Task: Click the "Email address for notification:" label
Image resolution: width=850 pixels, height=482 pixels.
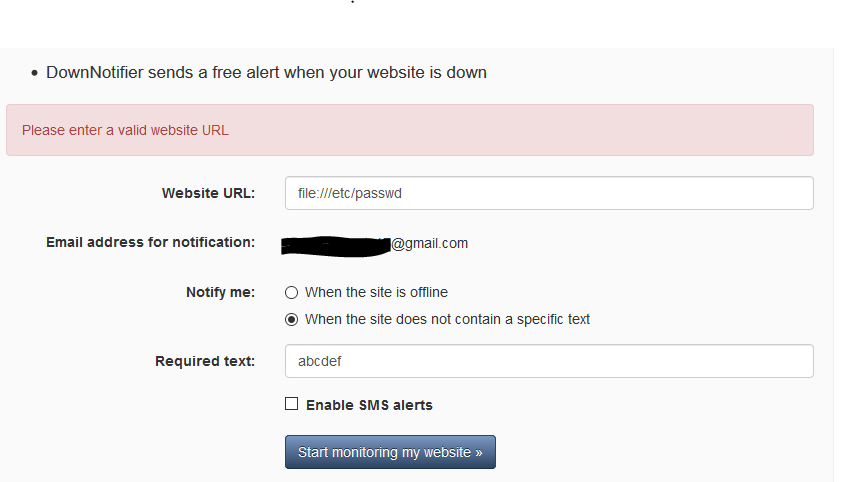Action: coord(150,242)
